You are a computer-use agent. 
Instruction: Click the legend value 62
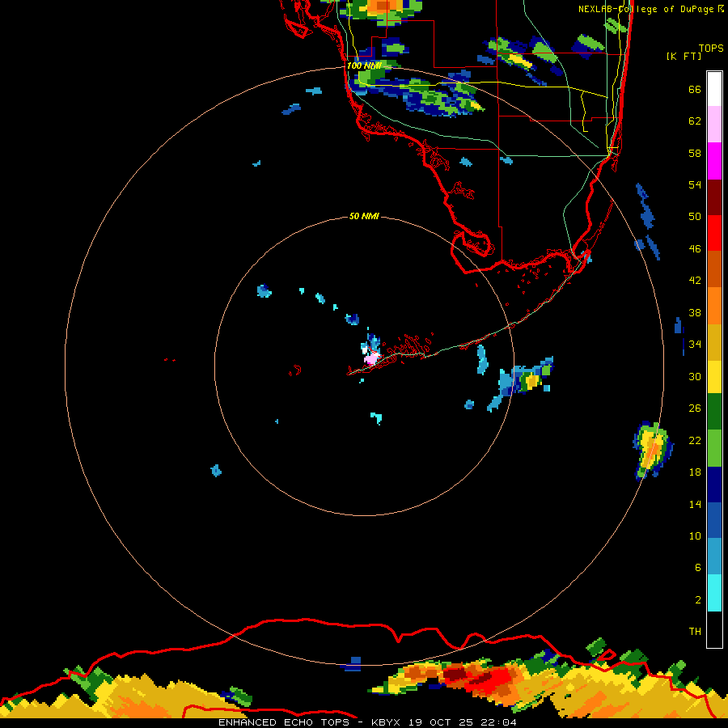tap(695, 121)
